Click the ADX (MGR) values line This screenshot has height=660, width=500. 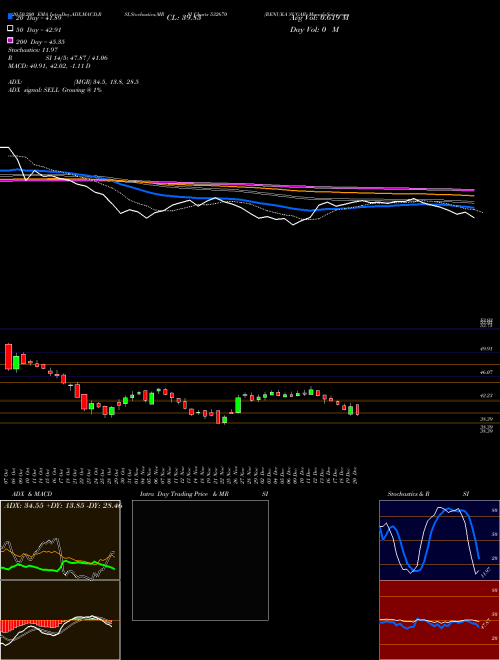point(73,82)
